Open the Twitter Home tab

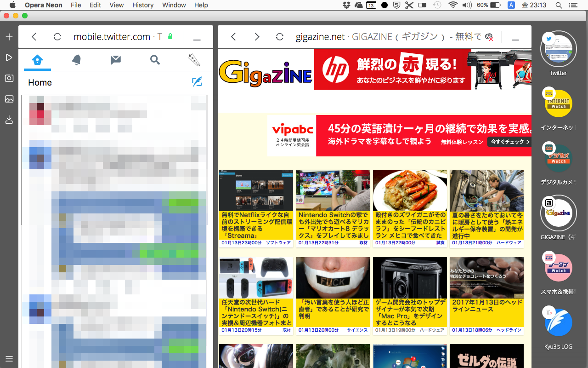click(37, 60)
